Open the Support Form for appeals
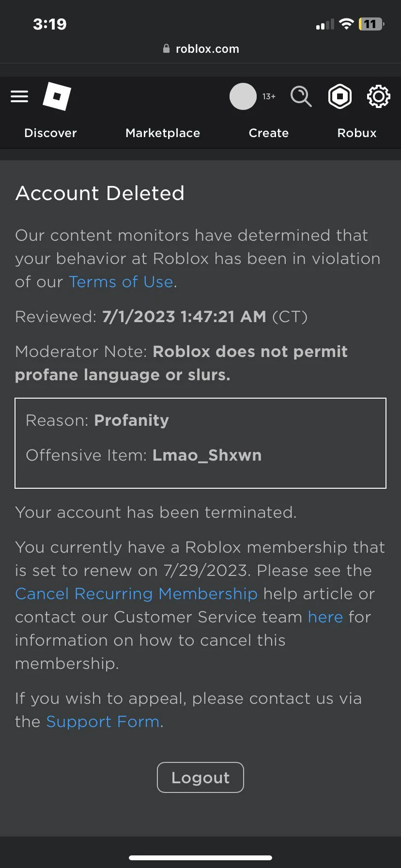This screenshot has height=868, width=401. click(x=103, y=721)
